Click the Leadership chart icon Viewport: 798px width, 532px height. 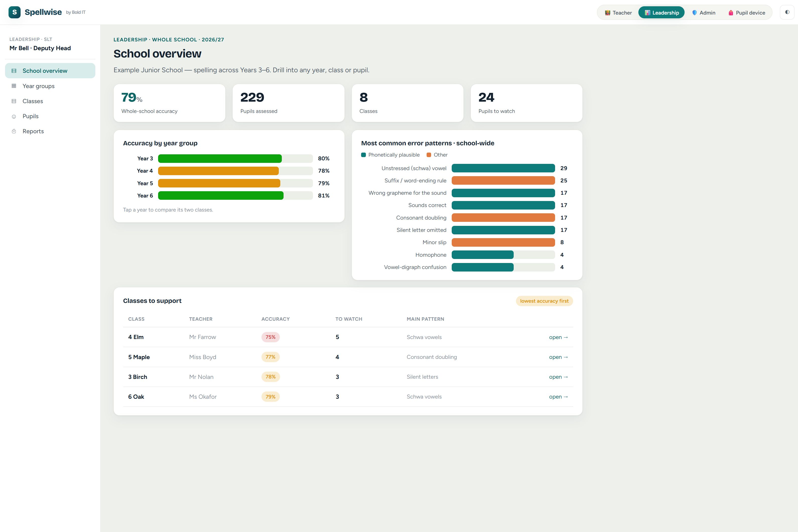647,13
